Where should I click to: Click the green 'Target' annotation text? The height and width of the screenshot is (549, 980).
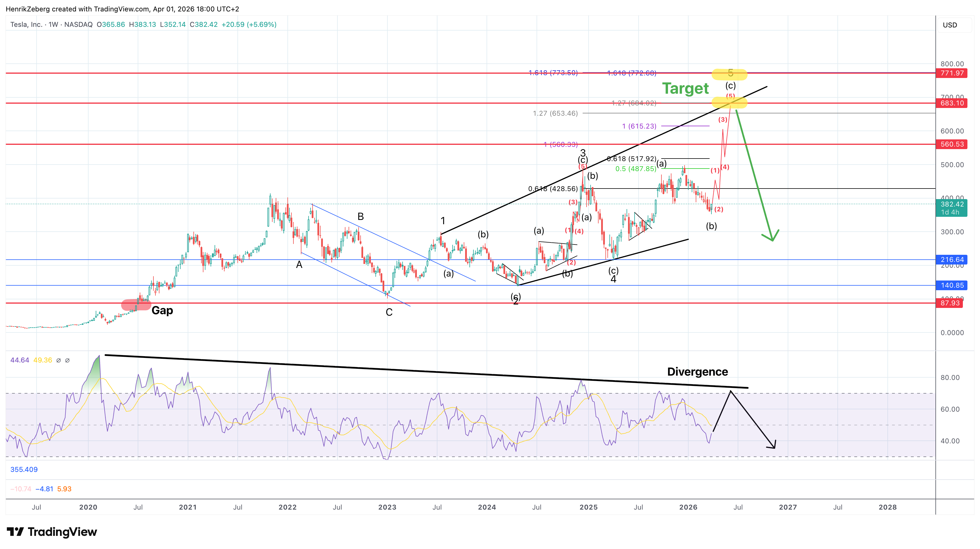point(685,89)
